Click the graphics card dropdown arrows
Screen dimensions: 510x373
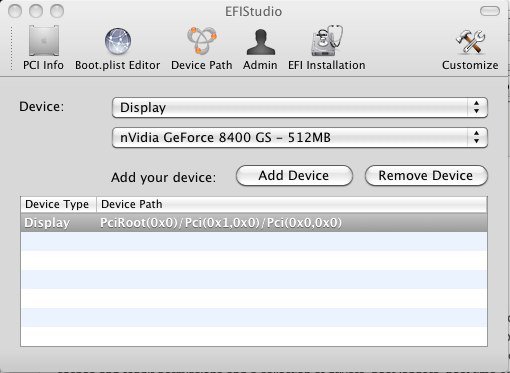click(x=476, y=137)
